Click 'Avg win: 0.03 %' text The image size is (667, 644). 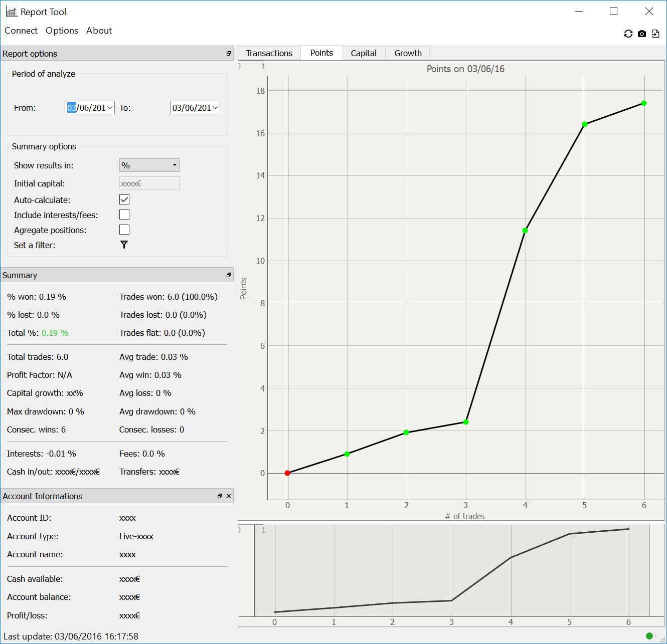(150, 375)
